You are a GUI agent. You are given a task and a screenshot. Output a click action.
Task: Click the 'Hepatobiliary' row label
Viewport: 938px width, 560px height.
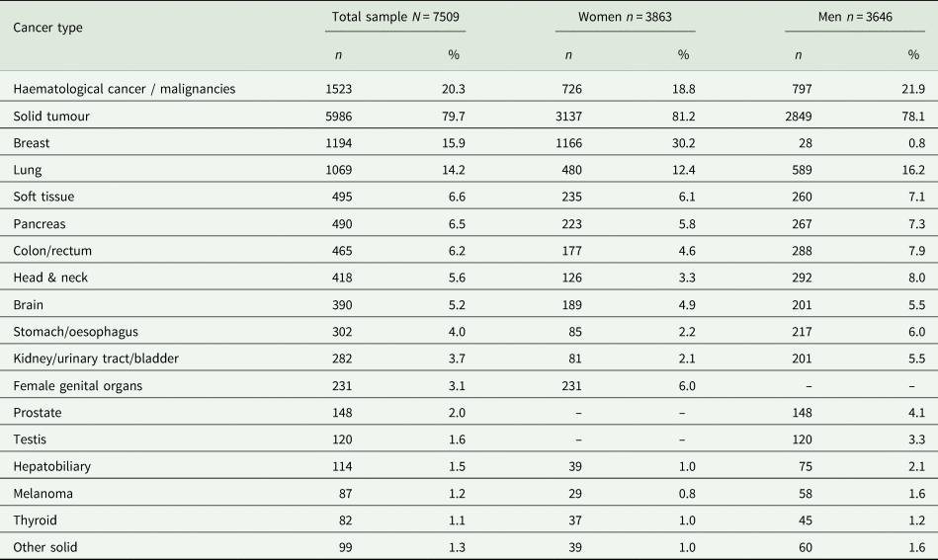click(52, 465)
